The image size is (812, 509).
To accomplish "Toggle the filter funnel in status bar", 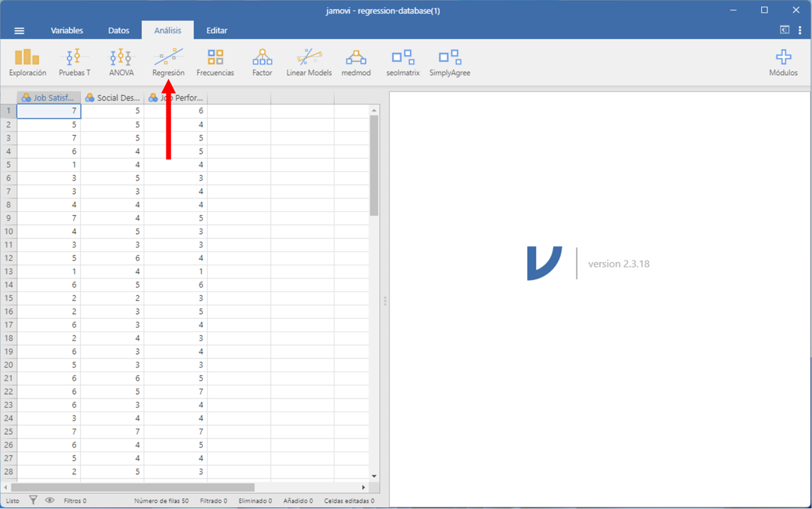I will (33, 501).
